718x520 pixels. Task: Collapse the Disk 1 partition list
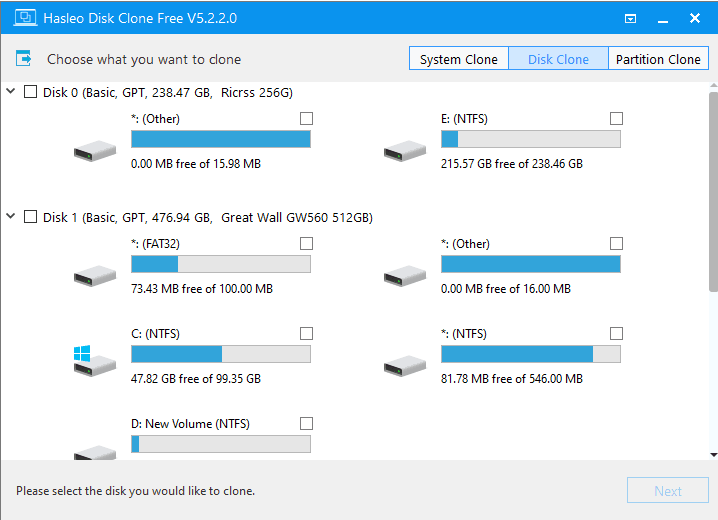click(11, 216)
